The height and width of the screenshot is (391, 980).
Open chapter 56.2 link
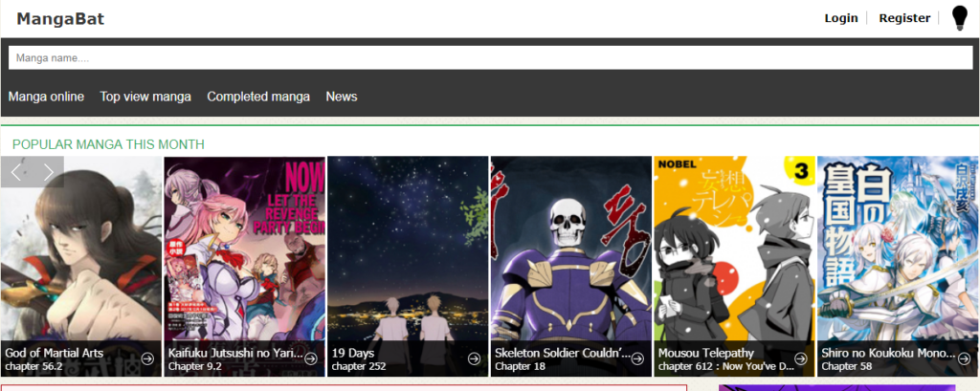[x=33, y=367]
